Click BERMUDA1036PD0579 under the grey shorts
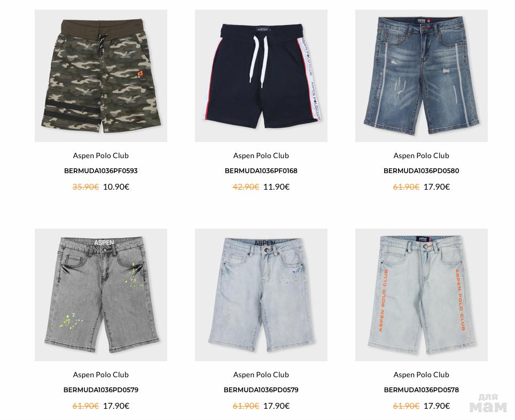Image resolution: width=515 pixels, height=420 pixels. (101, 390)
